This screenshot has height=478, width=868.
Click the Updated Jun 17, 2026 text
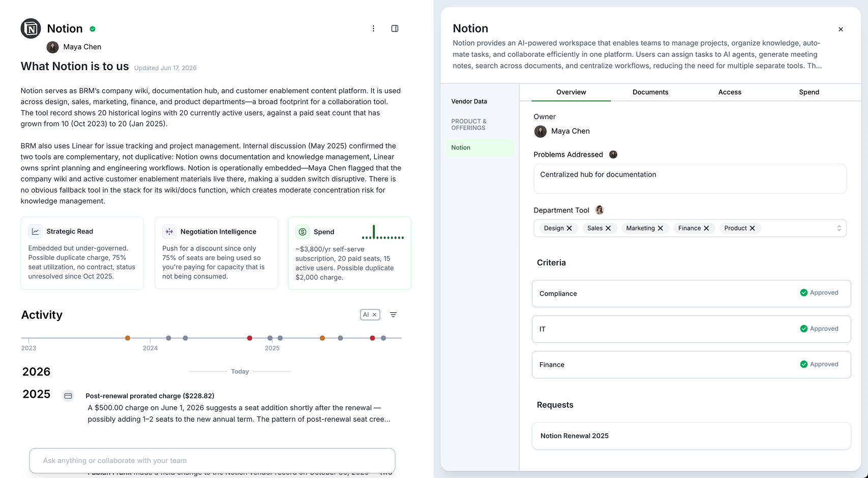click(165, 68)
